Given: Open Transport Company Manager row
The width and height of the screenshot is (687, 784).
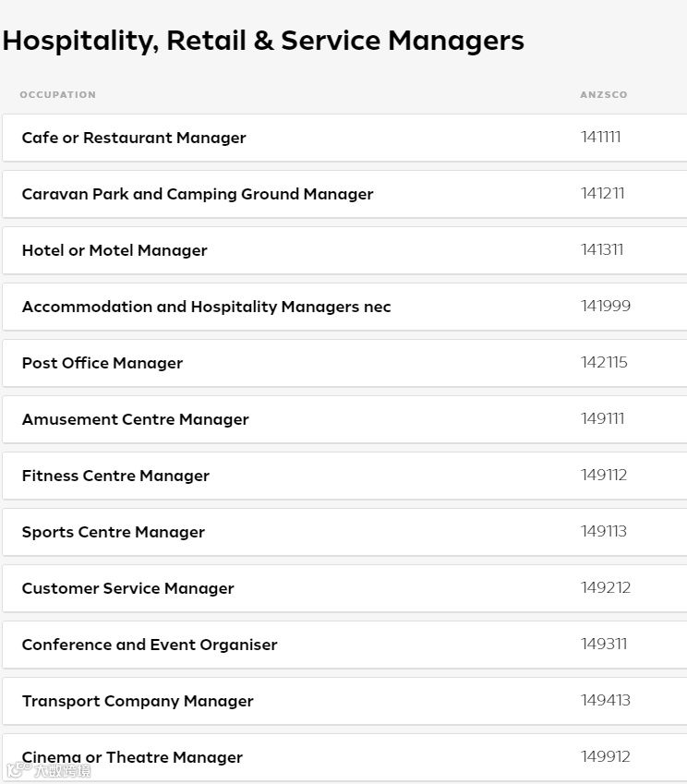Looking at the screenshot, I should click(138, 701).
